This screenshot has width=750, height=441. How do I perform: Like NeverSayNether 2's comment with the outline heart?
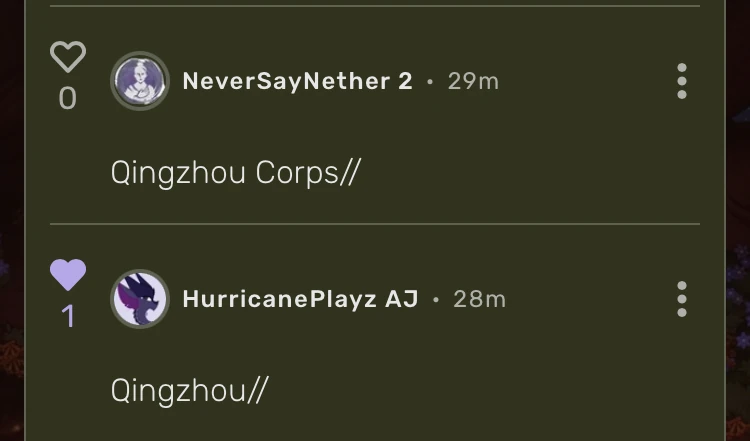[68, 56]
